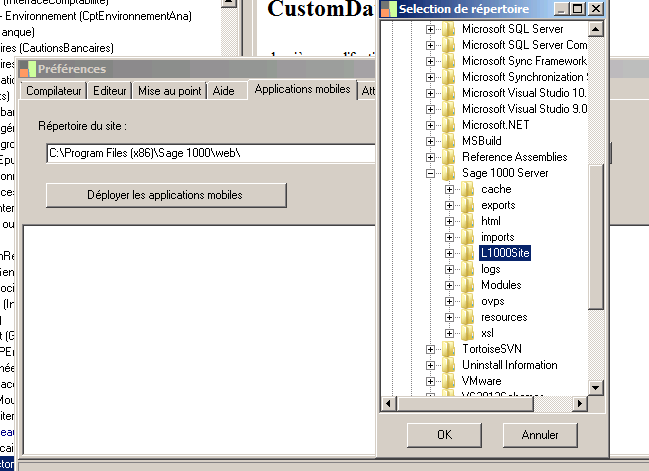This screenshot has width=649, height=471.
Task: Click the html folder icon
Action: (x=467, y=221)
